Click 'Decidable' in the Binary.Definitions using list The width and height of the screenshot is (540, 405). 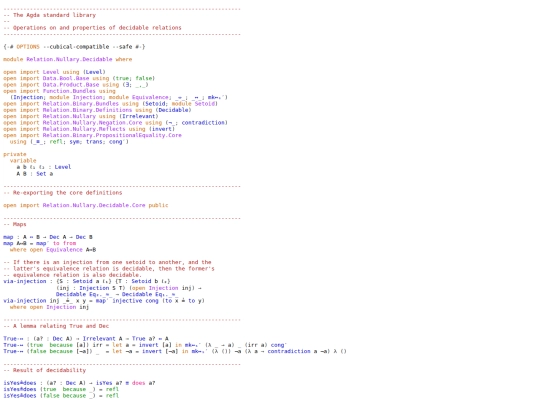[173, 110]
